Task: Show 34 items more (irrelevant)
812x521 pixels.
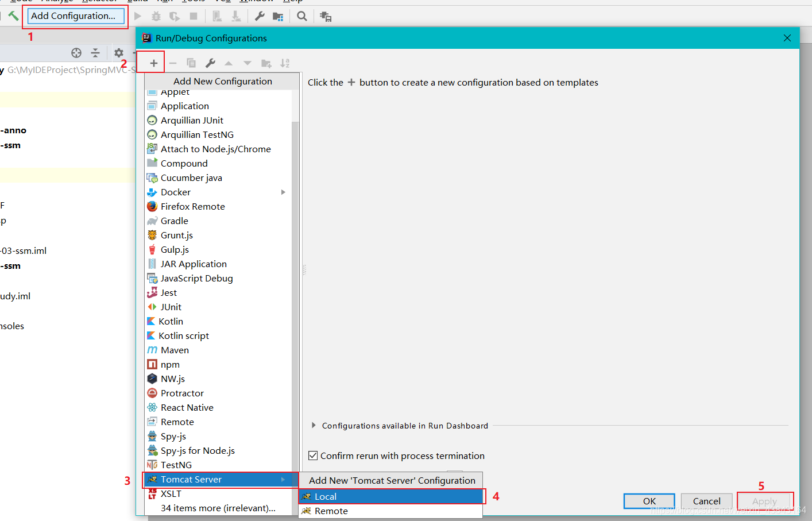Action: tap(218, 508)
